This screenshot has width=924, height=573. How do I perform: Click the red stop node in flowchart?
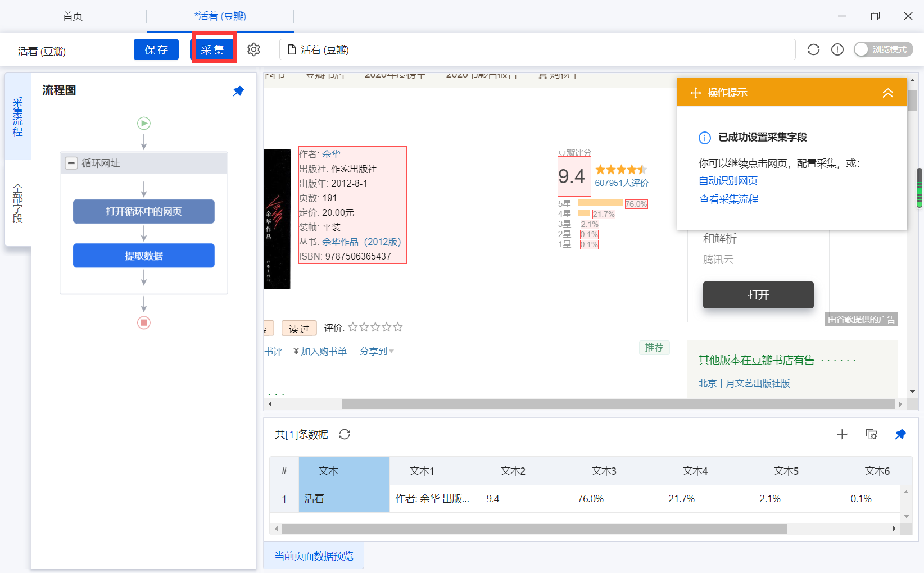(x=144, y=322)
